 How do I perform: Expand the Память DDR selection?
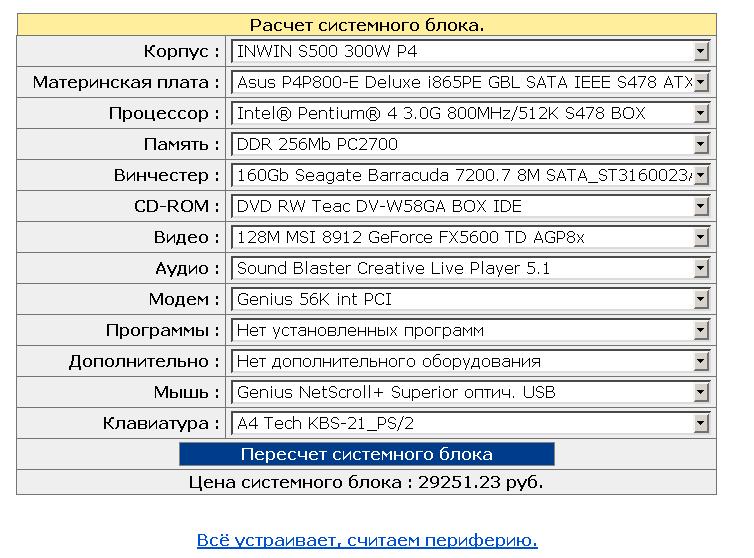coord(470,144)
